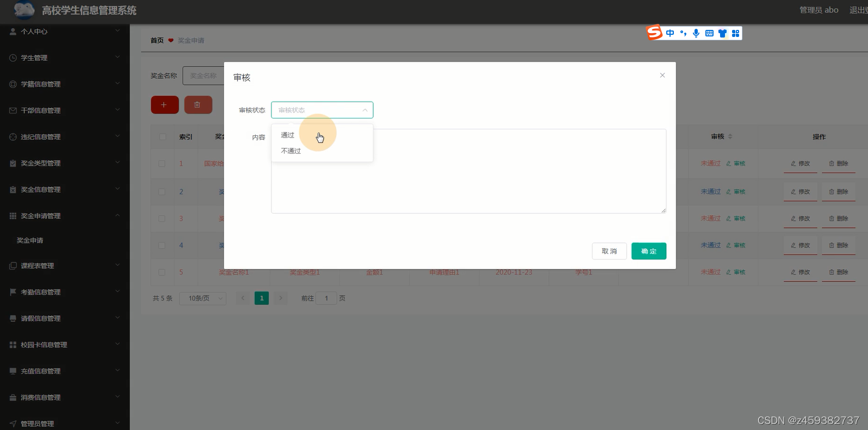Open the Sogou toolbox grid icon
Viewport: 868px width, 430px height.
(735, 33)
